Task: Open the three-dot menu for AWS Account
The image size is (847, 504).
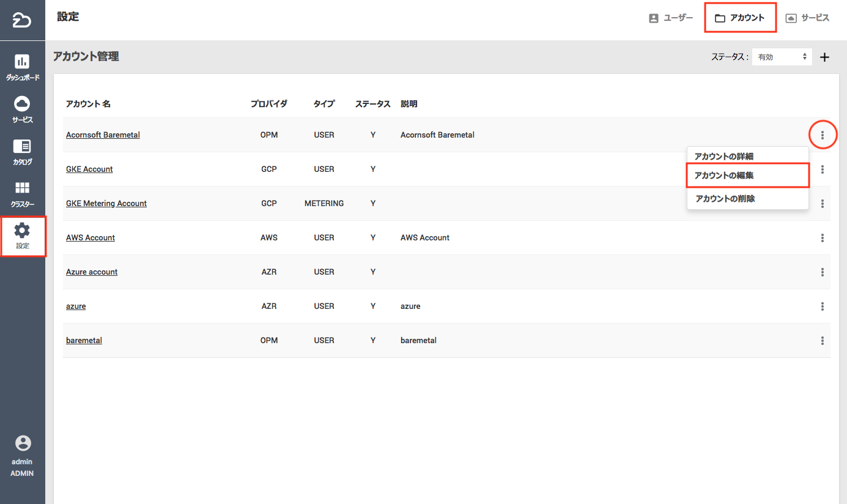Action: point(823,238)
